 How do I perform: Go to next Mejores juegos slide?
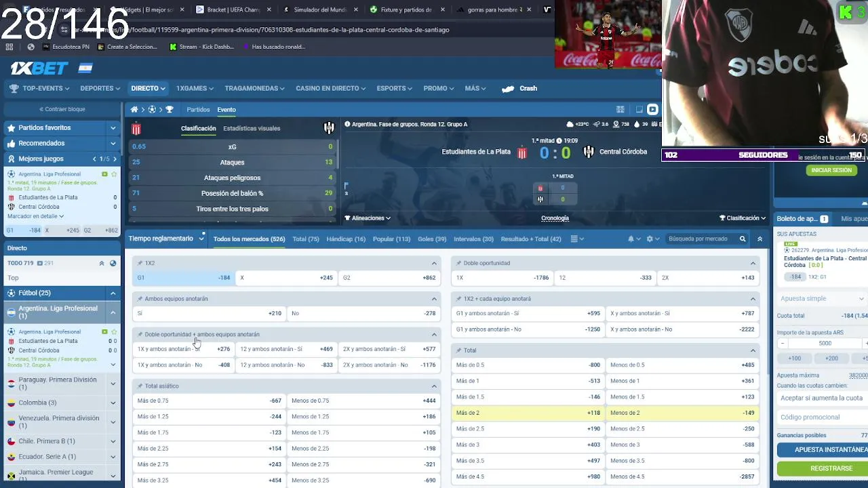point(115,159)
